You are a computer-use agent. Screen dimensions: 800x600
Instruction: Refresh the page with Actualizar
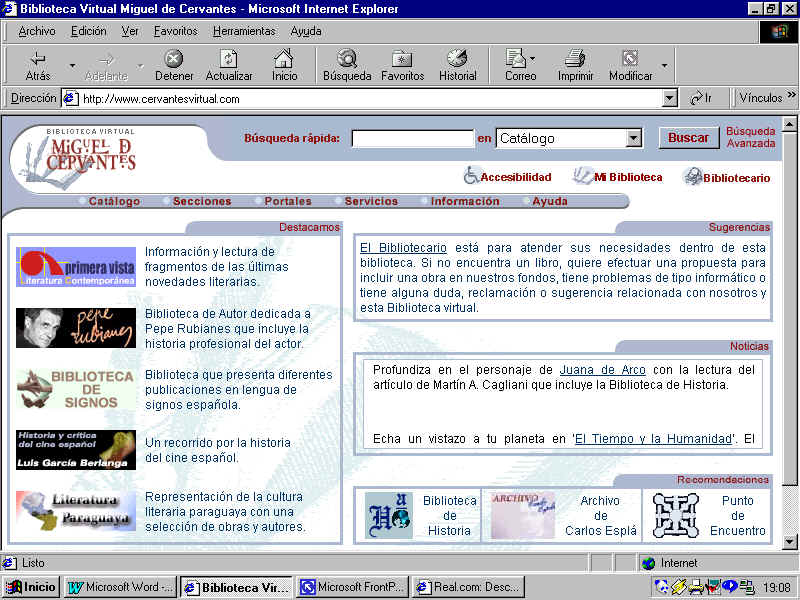[229, 66]
